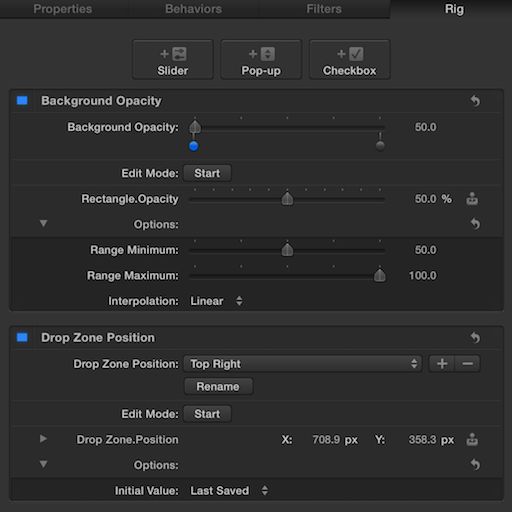Image resolution: width=512 pixels, height=512 pixels.
Task: Click the Rectangle.Opacity value 50.0 %
Action: pyautogui.click(x=433, y=199)
